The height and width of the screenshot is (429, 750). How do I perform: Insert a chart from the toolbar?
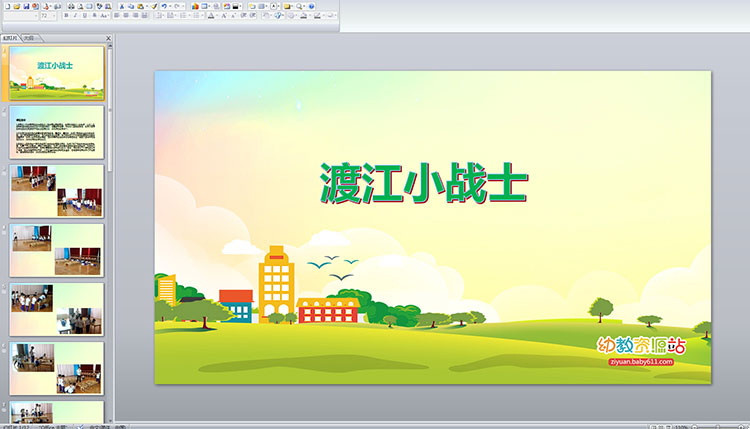pyautogui.click(x=195, y=6)
